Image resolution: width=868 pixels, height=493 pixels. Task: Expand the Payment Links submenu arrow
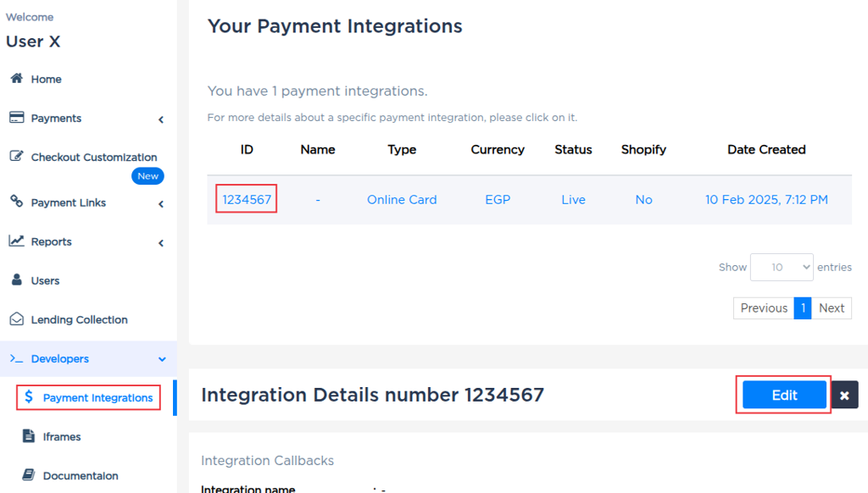tap(161, 203)
